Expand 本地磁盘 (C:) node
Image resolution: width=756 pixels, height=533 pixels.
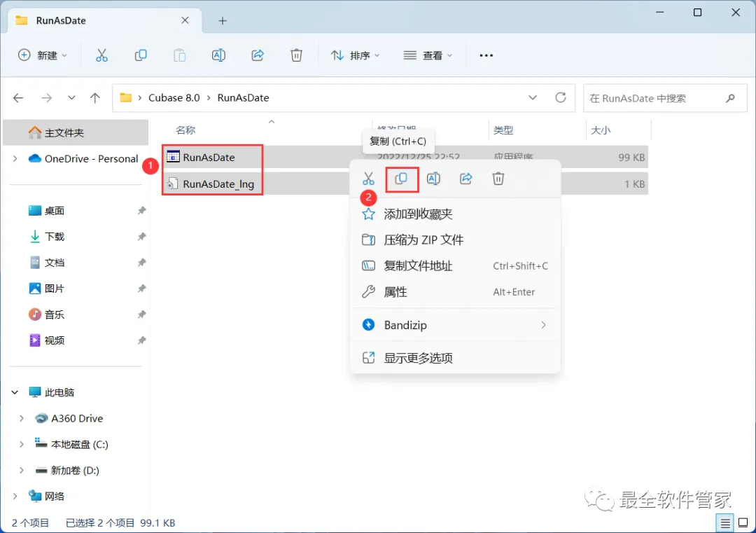click(x=21, y=445)
